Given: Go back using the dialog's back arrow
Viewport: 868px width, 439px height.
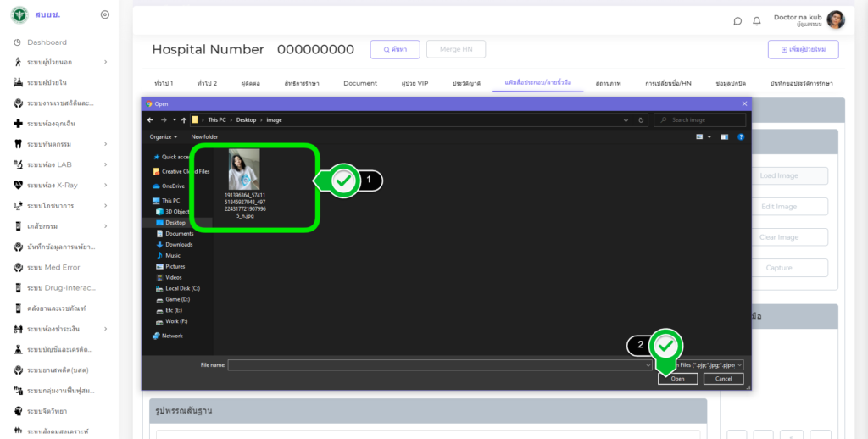Looking at the screenshot, I should click(151, 120).
